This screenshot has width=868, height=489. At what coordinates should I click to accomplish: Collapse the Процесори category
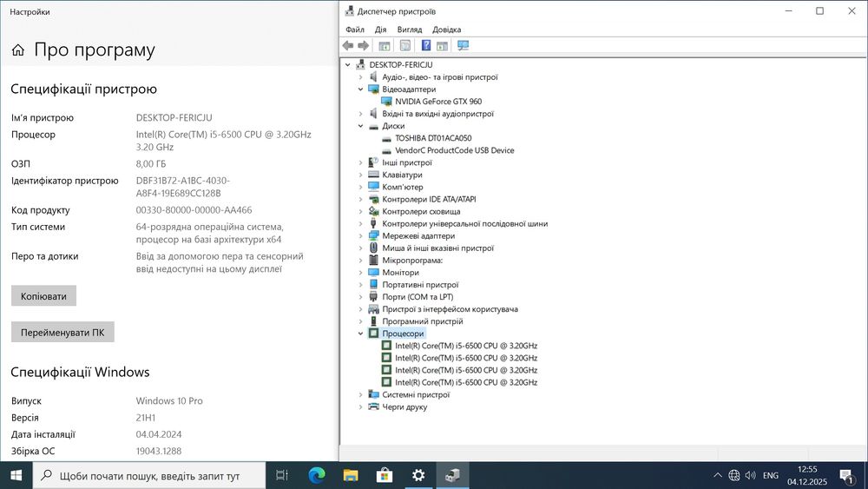360,334
